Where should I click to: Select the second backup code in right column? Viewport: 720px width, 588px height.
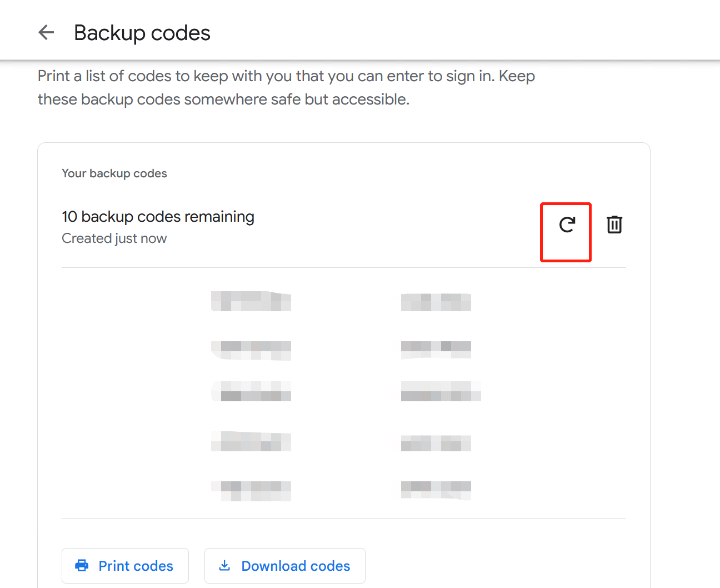coord(436,349)
